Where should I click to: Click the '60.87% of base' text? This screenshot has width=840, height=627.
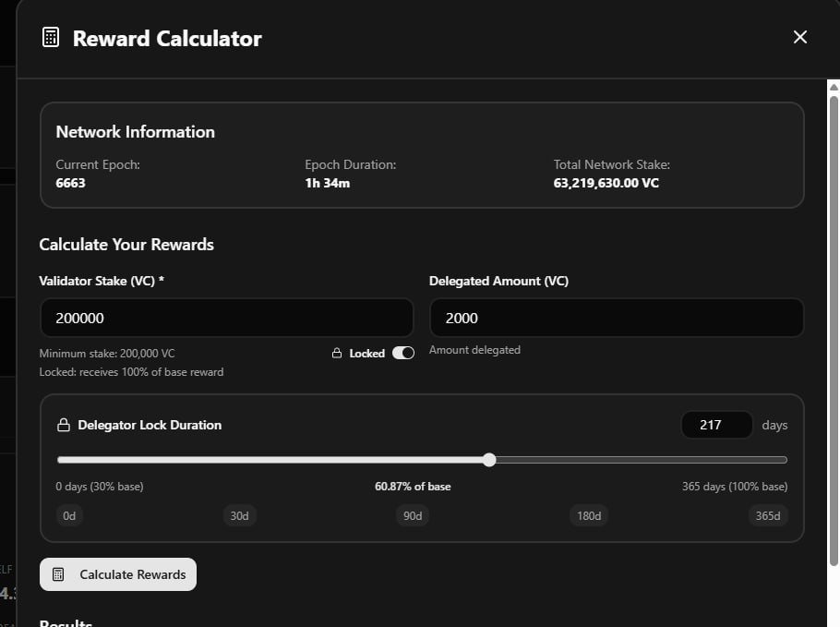point(413,487)
